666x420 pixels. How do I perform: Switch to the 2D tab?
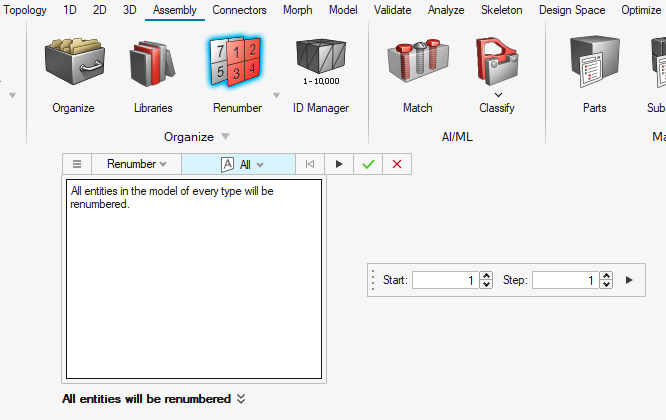click(x=99, y=10)
